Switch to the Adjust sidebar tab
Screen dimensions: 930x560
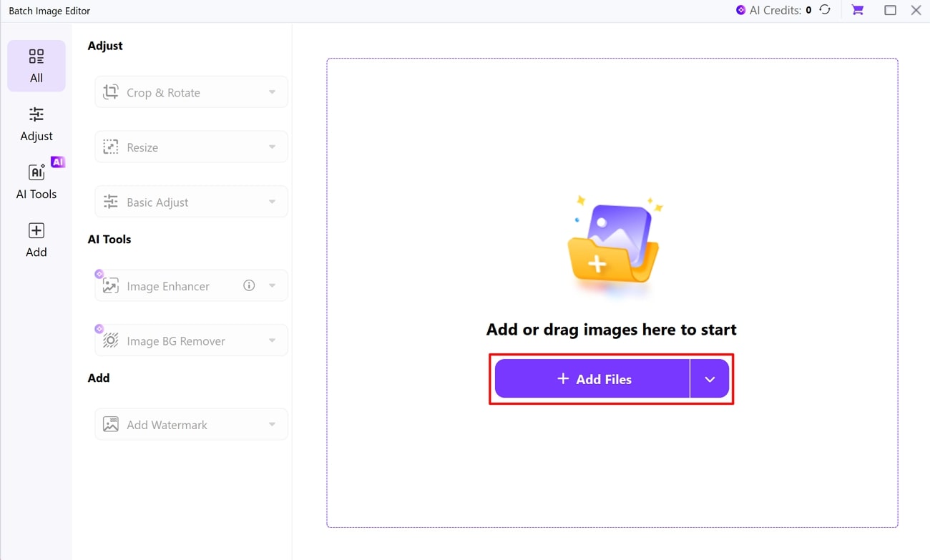[36, 124]
